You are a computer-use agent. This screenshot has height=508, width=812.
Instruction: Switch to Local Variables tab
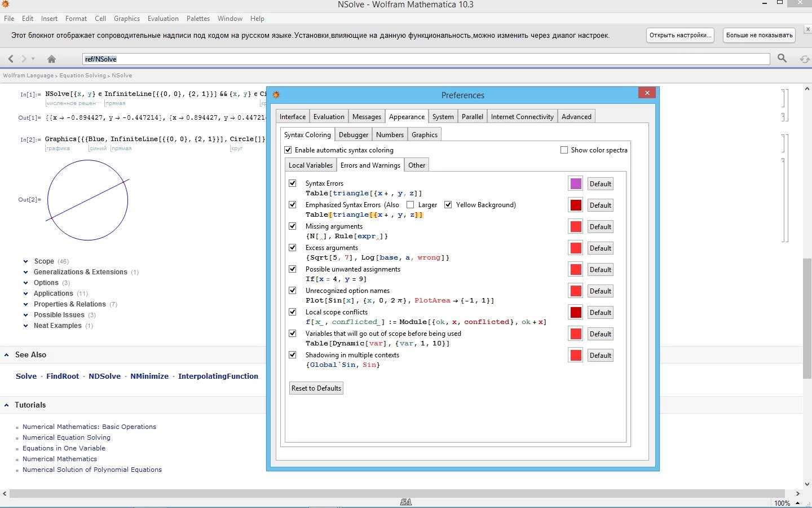pyautogui.click(x=311, y=165)
